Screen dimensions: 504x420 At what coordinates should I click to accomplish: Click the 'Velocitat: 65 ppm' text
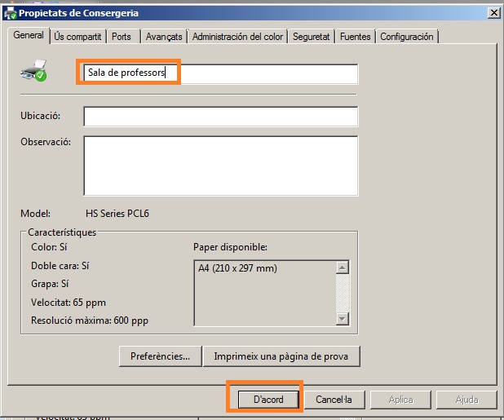[x=69, y=303]
